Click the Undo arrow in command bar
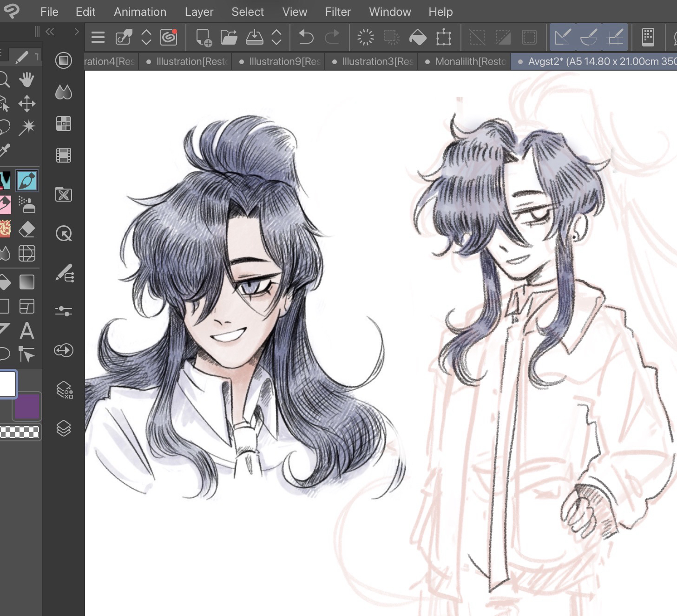This screenshot has height=616, width=677. pyautogui.click(x=306, y=37)
